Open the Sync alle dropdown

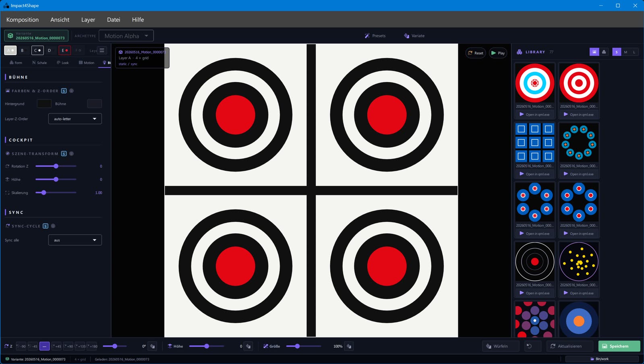(75, 240)
